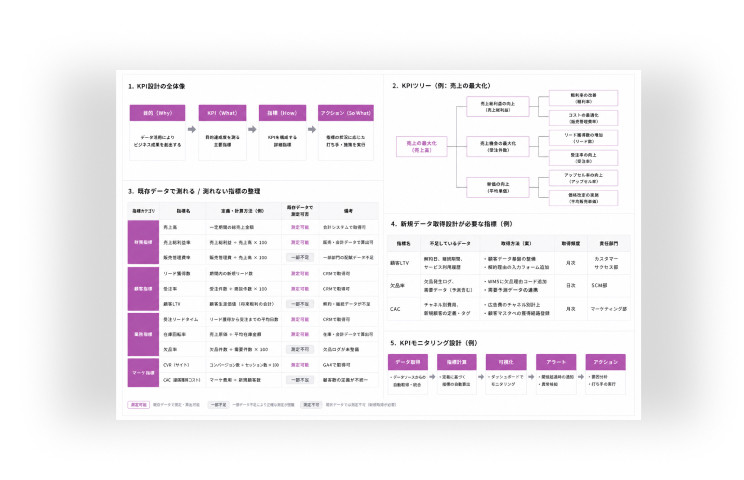Click the heading 2. KPIツリー
This screenshot has width=744, height=480.
(x=441, y=86)
